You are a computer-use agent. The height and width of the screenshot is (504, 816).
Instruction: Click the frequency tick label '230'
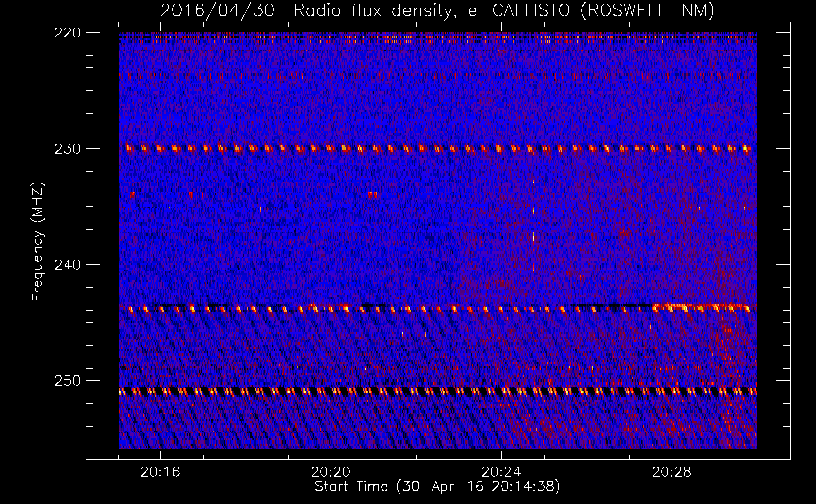[67, 149]
